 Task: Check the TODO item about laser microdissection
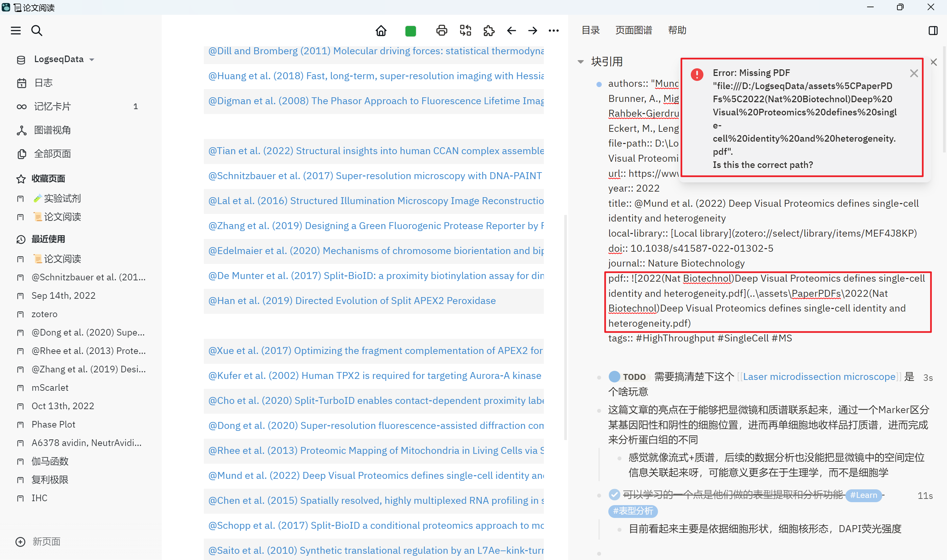(615, 376)
